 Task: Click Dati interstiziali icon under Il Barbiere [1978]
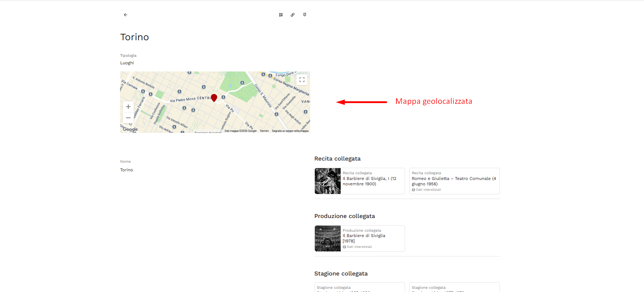click(x=344, y=247)
